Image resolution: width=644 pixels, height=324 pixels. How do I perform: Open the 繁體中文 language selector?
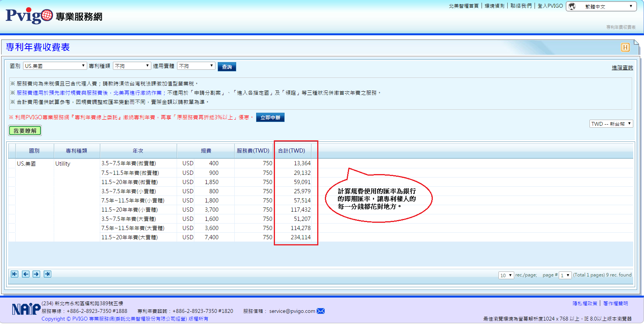(x=604, y=7)
